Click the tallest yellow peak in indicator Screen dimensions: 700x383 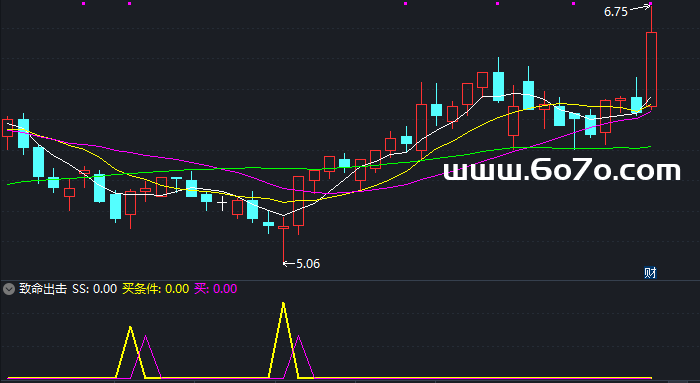click(283, 304)
